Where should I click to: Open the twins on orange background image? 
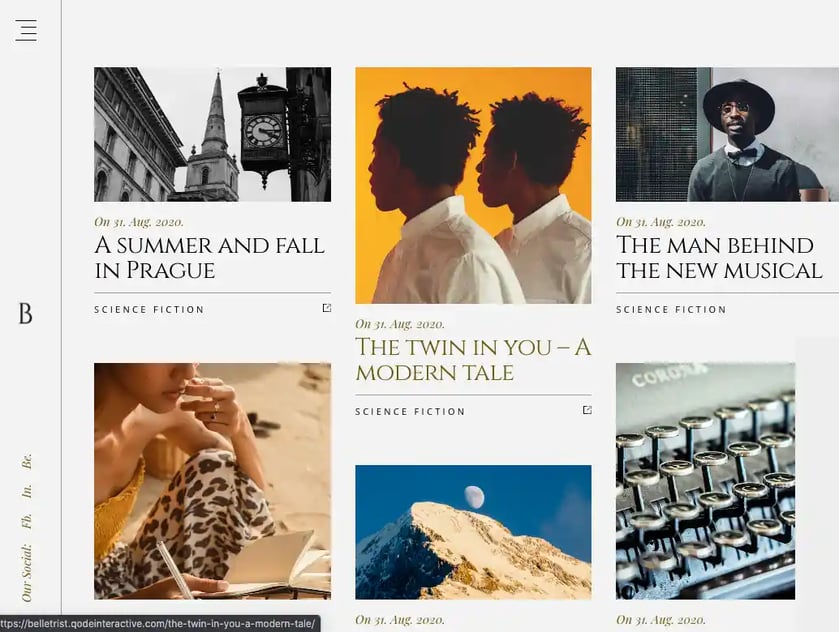(x=474, y=185)
